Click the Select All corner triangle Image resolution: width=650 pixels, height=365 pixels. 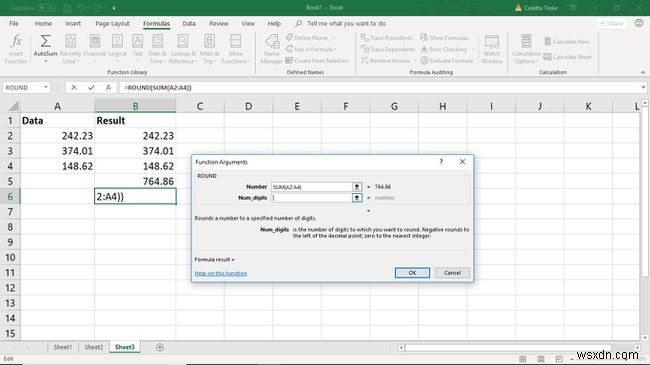pos(13,106)
